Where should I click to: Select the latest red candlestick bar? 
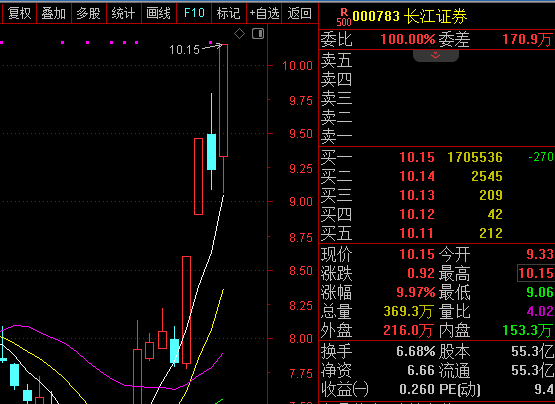pyautogui.click(x=223, y=119)
